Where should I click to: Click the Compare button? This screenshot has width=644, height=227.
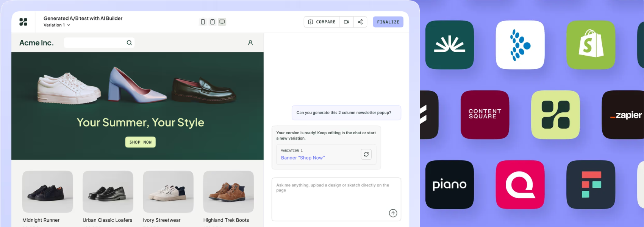(x=322, y=22)
